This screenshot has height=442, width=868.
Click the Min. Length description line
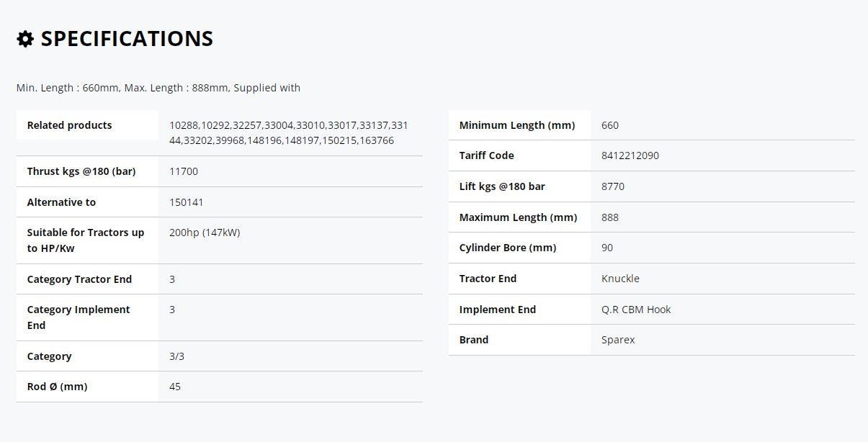(158, 88)
